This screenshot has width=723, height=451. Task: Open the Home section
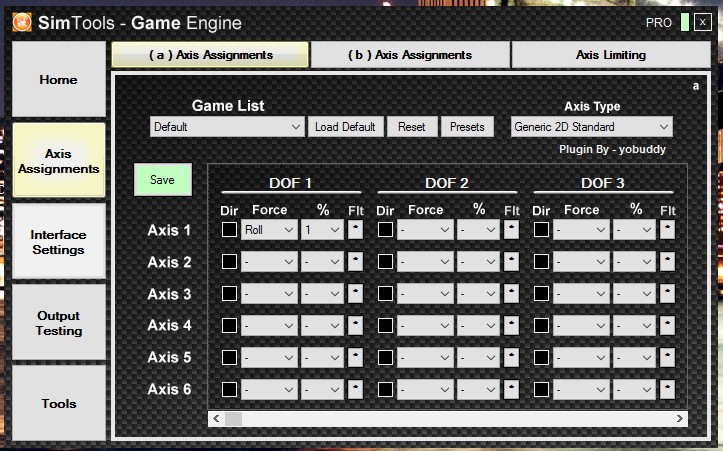[x=59, y=79]
